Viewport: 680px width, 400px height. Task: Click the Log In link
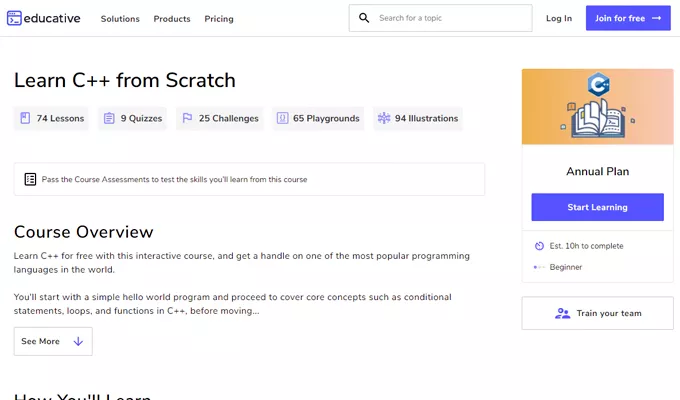point(559,18)
